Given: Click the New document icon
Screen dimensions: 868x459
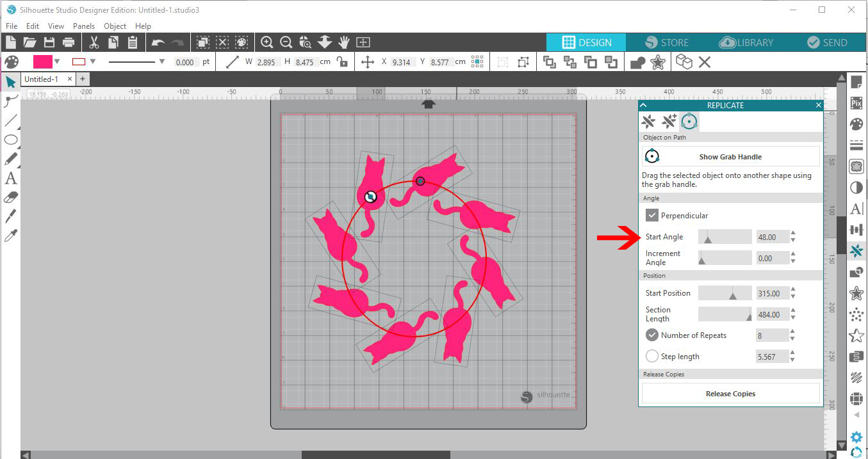Looking at the screenshot, I should [10, 42].
